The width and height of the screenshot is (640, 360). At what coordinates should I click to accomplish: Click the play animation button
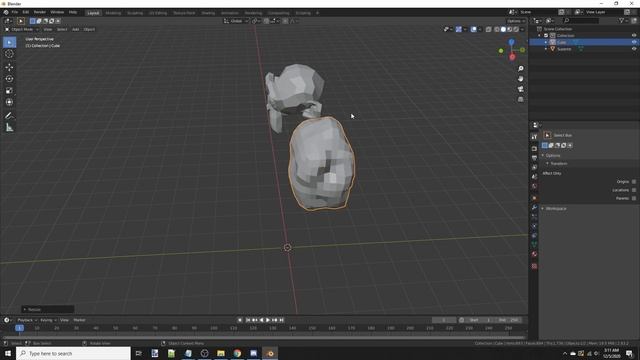point(268,320)
